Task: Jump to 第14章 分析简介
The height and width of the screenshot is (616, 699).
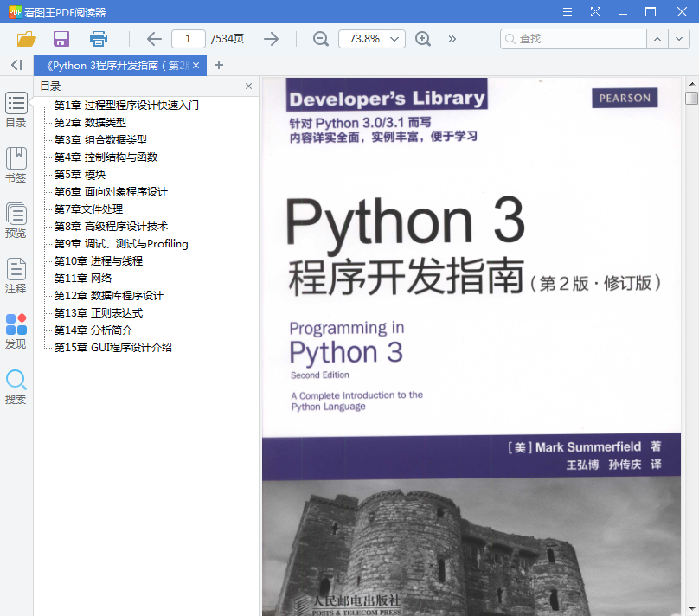Action: [x=93, y=330]
